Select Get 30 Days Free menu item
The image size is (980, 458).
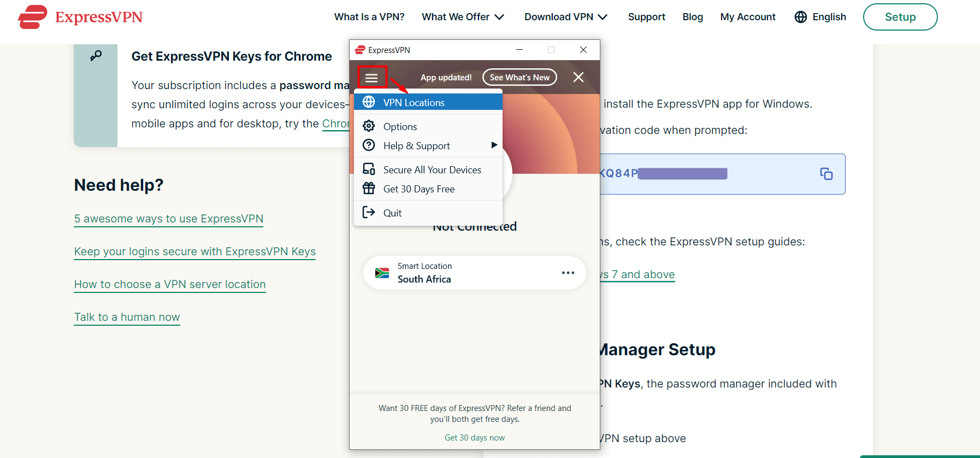click(x=418, y=189)
